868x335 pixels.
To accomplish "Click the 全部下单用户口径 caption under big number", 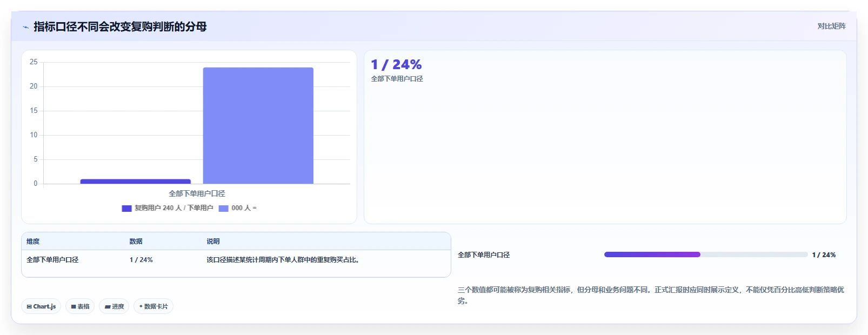I will (x=397, y=79).
